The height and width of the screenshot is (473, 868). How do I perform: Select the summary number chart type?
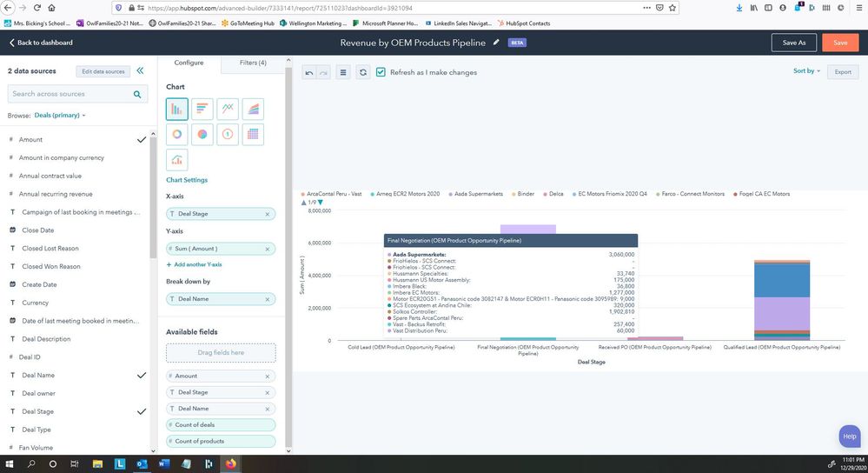(x=228, y=134)
